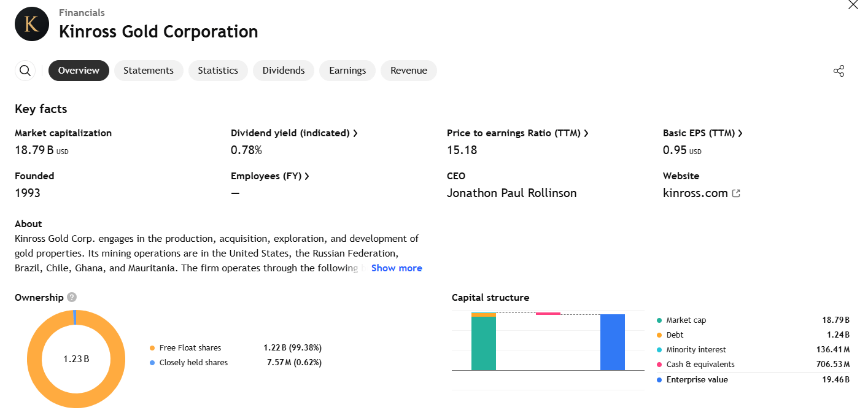Click the share icon

pyautogui.click(x=839, y=71)
